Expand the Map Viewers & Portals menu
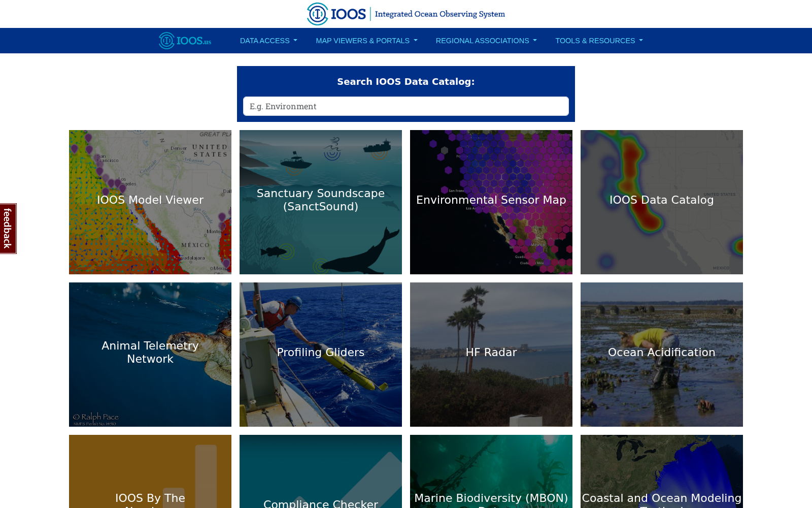Viewport: 812px width, 508px height. coord(366,41)
